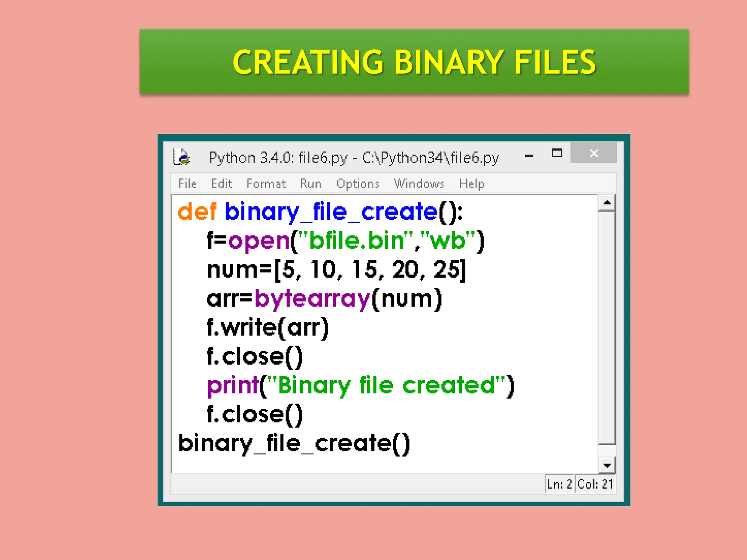Click the open("bfile.bin","wb") line

click(345, 241)
